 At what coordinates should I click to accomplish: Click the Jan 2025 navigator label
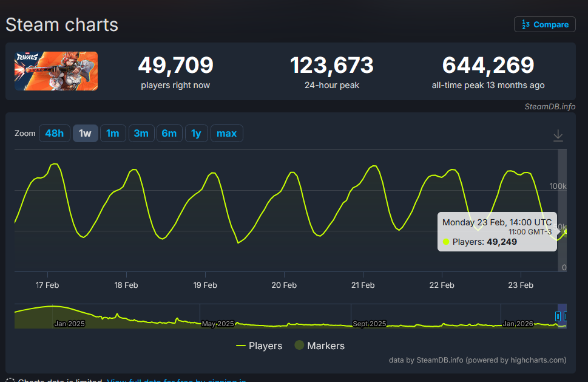coord(69,324)
